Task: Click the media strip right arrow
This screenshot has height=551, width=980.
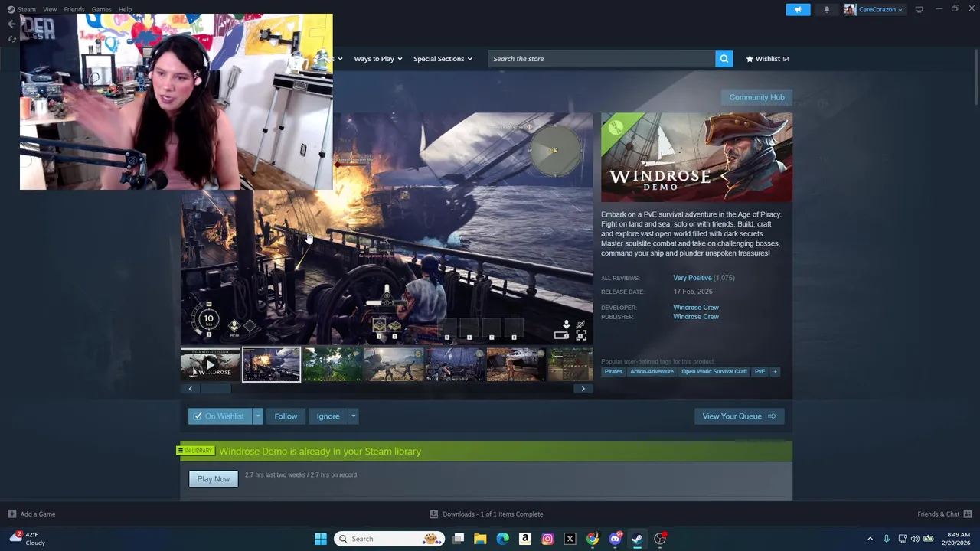Action: (583, 389)
